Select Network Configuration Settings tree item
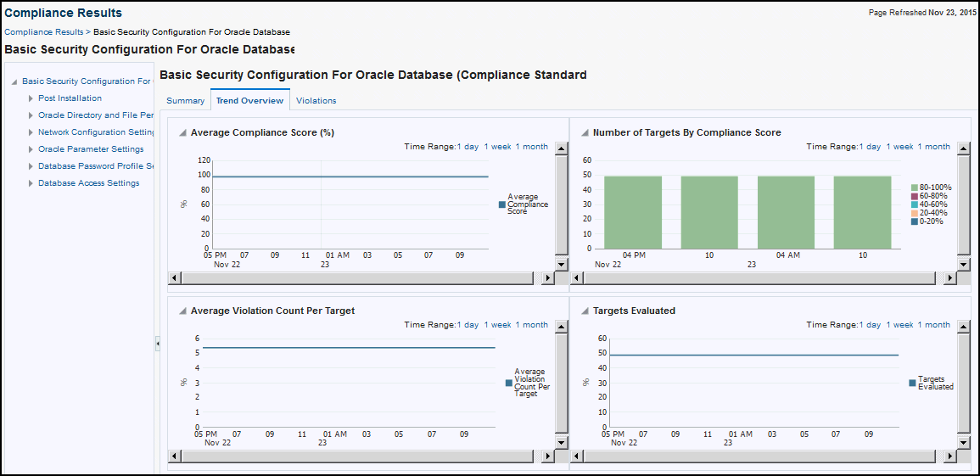Image resolution: width=980 pixels, height=476 pixels. [96, 132]
